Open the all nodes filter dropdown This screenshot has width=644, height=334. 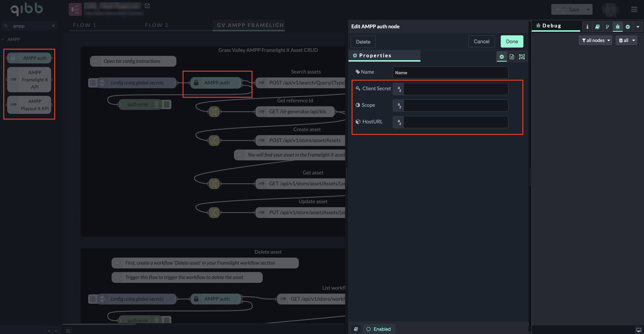click(x=595, y=40)
